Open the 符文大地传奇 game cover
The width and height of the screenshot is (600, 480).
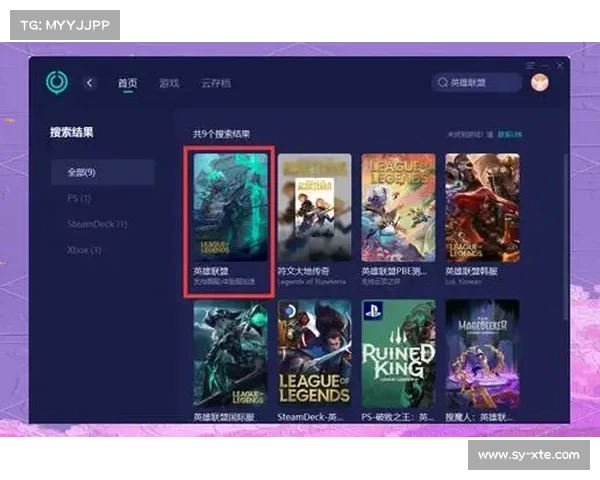point(315,207)
